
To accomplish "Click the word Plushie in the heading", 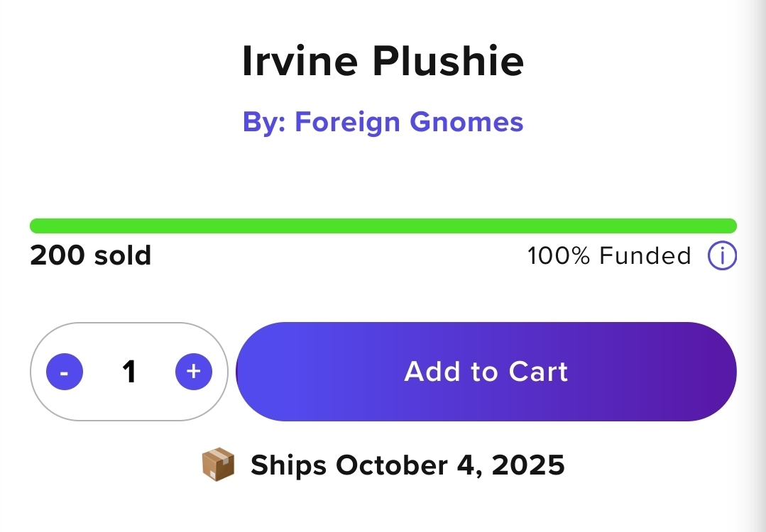I will click(x=448, y=61).
